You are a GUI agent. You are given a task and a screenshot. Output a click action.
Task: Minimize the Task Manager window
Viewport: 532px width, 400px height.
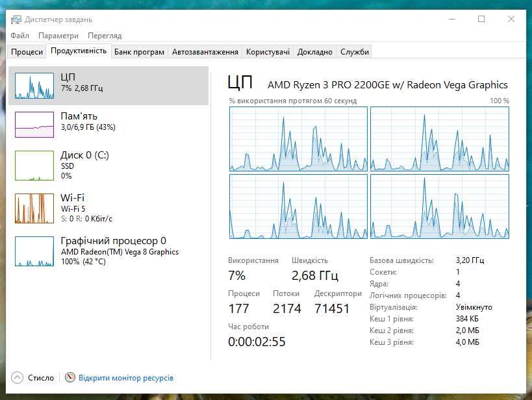(452, 19)
